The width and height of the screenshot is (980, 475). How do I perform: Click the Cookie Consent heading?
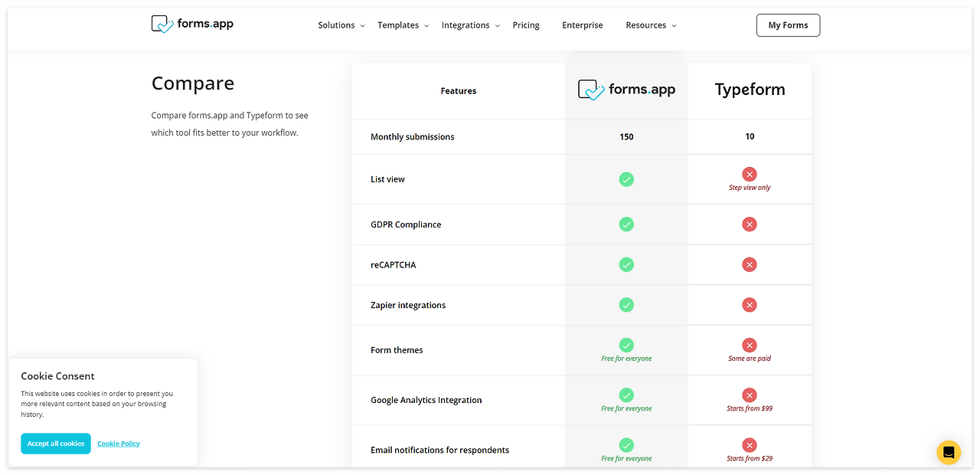coord(57,376)
